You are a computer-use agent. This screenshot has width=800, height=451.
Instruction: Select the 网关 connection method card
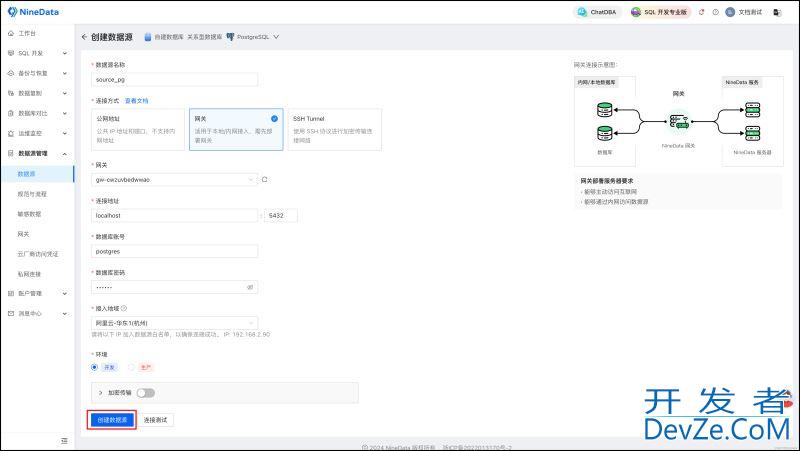236,130
